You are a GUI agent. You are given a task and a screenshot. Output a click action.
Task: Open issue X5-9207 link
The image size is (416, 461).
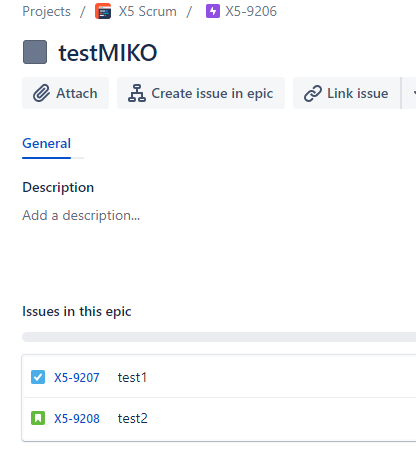[x=77, y=377]
